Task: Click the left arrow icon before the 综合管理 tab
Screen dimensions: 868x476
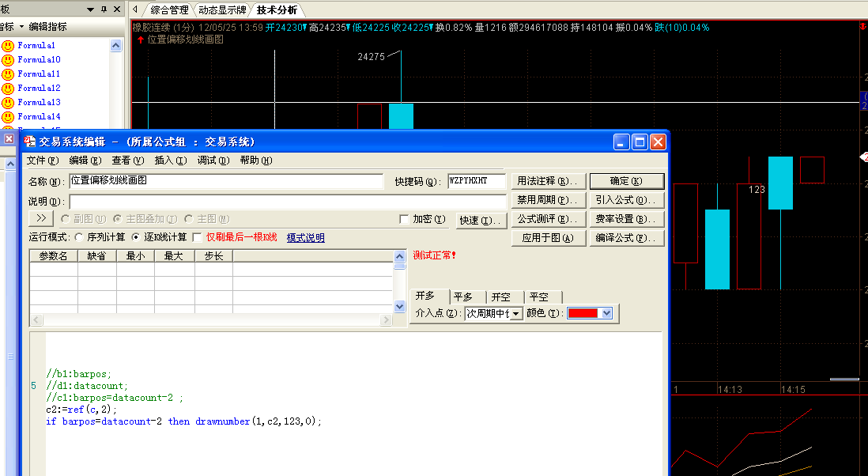Action: (x=135, y=9)
